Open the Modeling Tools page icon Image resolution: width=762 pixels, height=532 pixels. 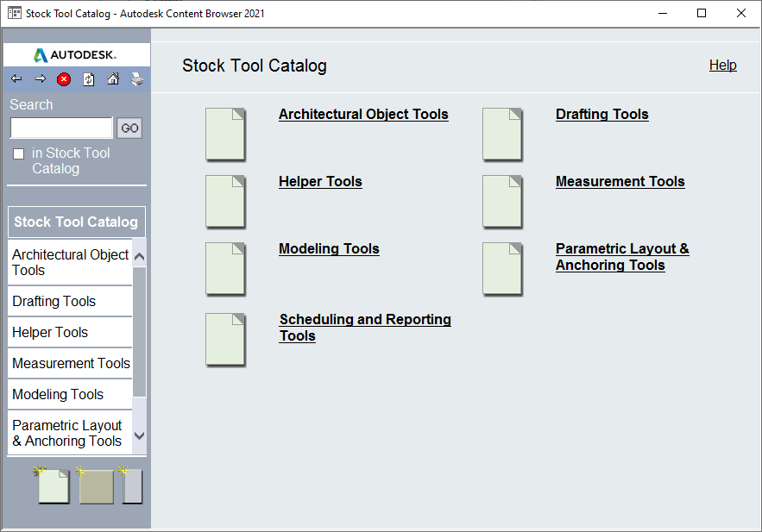tap(225, 268)
